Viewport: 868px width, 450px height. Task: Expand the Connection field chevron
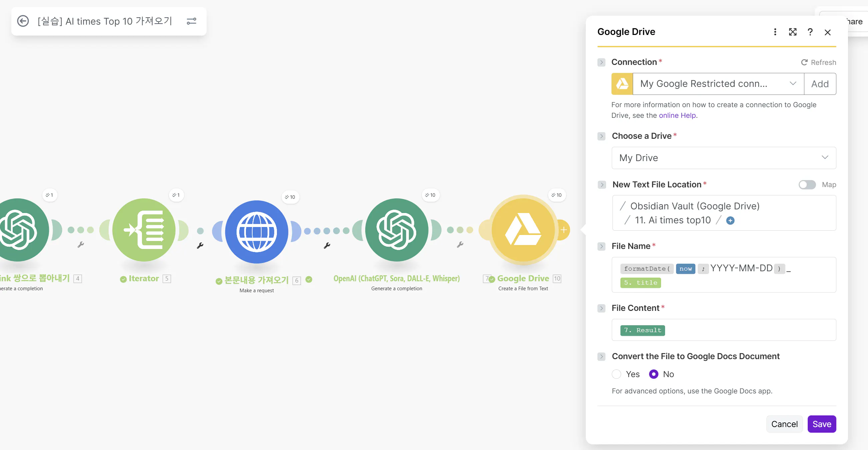[601, 62]
